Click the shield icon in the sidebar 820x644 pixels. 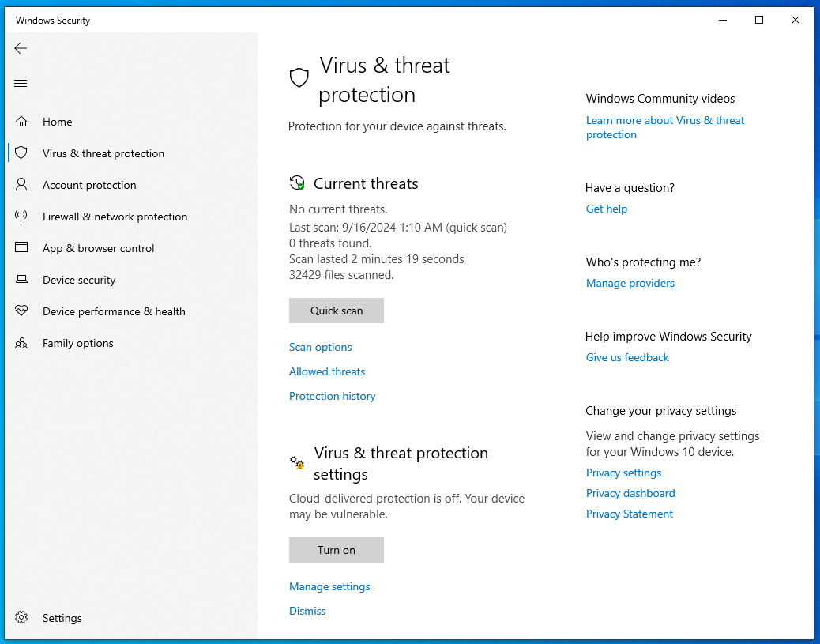tap(21, 153)
